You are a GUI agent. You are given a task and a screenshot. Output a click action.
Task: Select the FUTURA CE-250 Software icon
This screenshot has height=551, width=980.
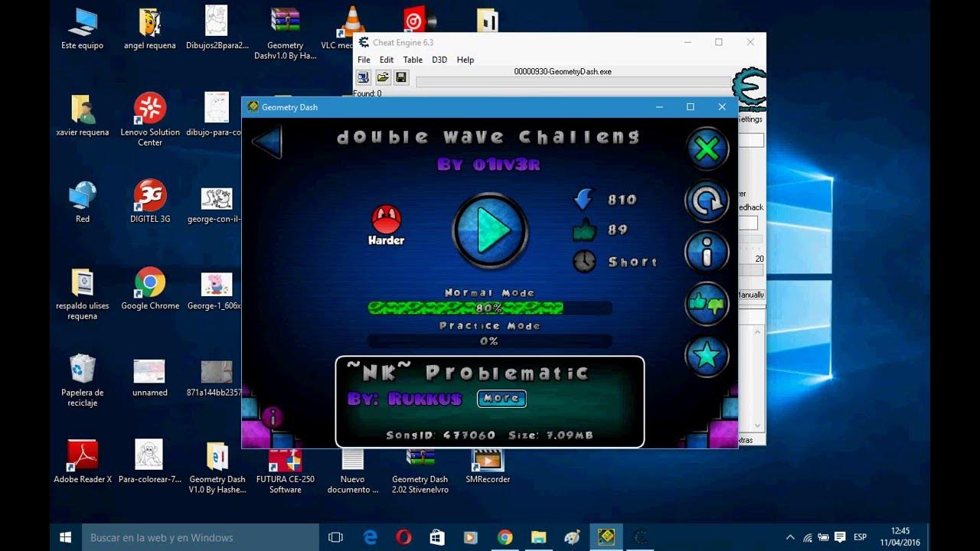[x=285, y=469]
